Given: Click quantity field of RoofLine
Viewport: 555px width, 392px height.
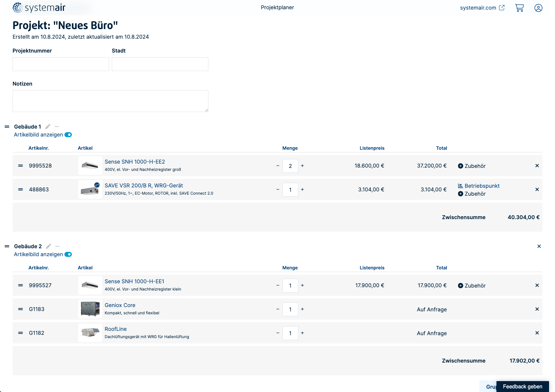Looking at the screenshot, I should click(290, 333).
